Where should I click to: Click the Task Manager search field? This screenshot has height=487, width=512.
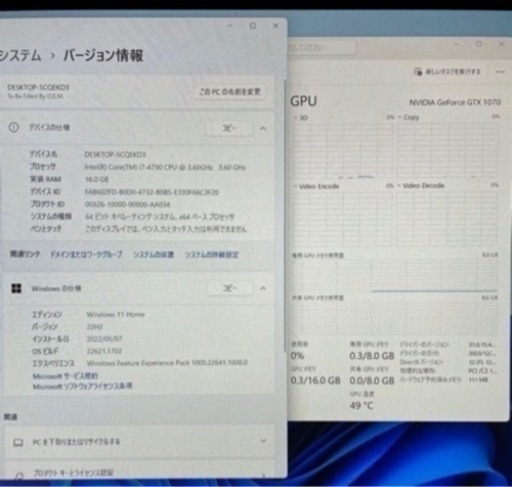pyautogui.click(x=322, y=48)
